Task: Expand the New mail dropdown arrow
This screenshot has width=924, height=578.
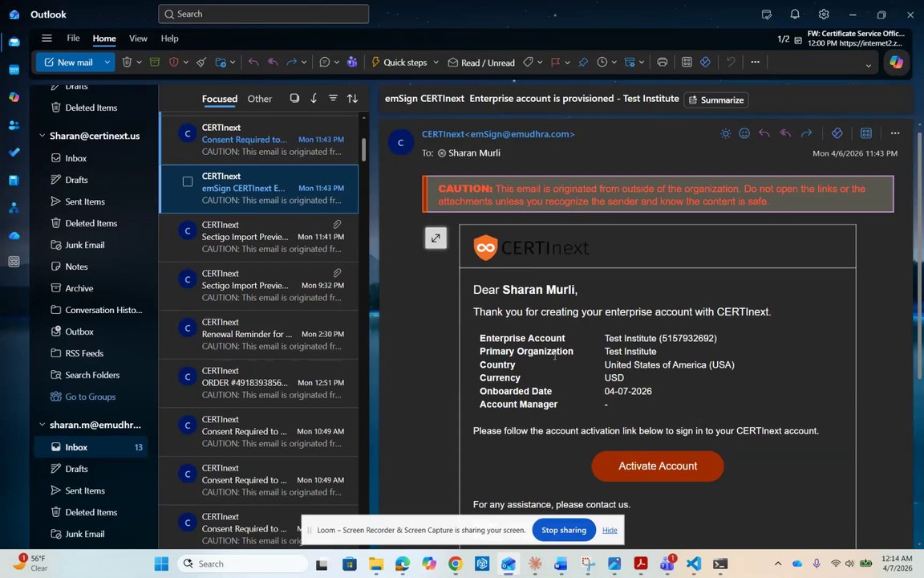Action: point(107,62)
